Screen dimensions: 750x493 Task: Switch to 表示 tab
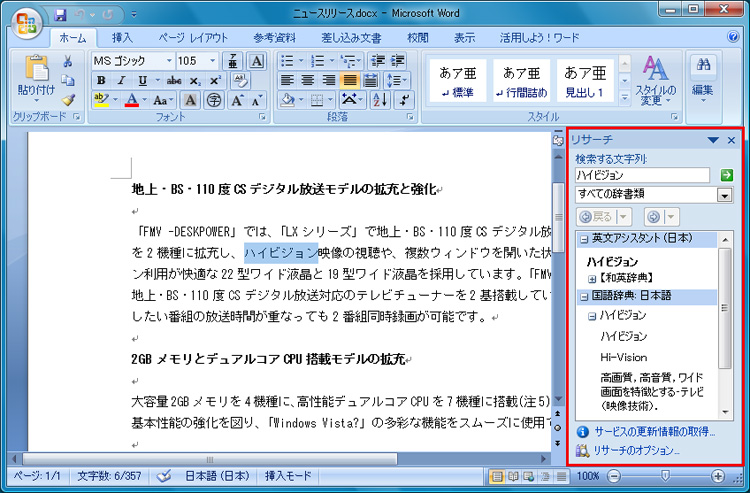click(x=464, y=38)
